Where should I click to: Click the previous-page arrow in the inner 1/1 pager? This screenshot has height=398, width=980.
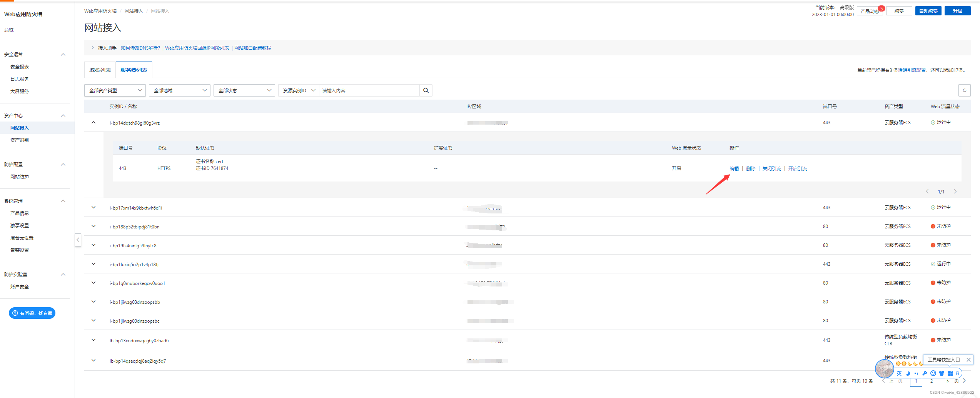point(927,192)
